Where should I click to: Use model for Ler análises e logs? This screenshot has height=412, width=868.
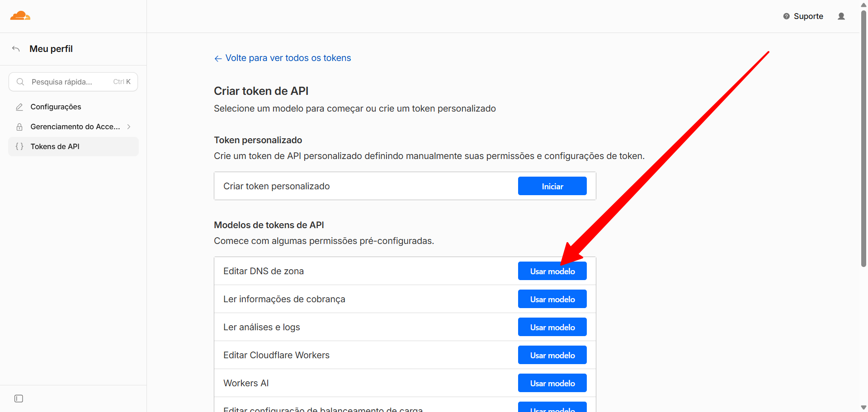click(x=552, y=327)
